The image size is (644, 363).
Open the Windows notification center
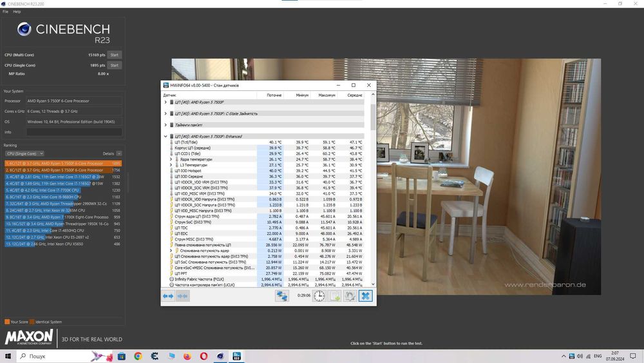pos(633,356)
